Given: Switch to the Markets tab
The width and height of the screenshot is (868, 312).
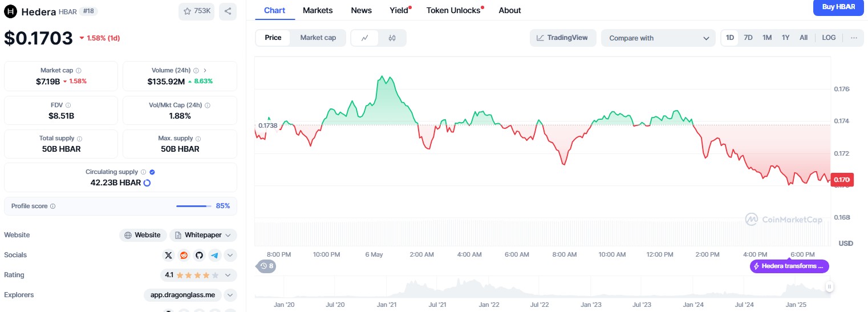Looking at the screenshot, I should [x=318, y=10].
